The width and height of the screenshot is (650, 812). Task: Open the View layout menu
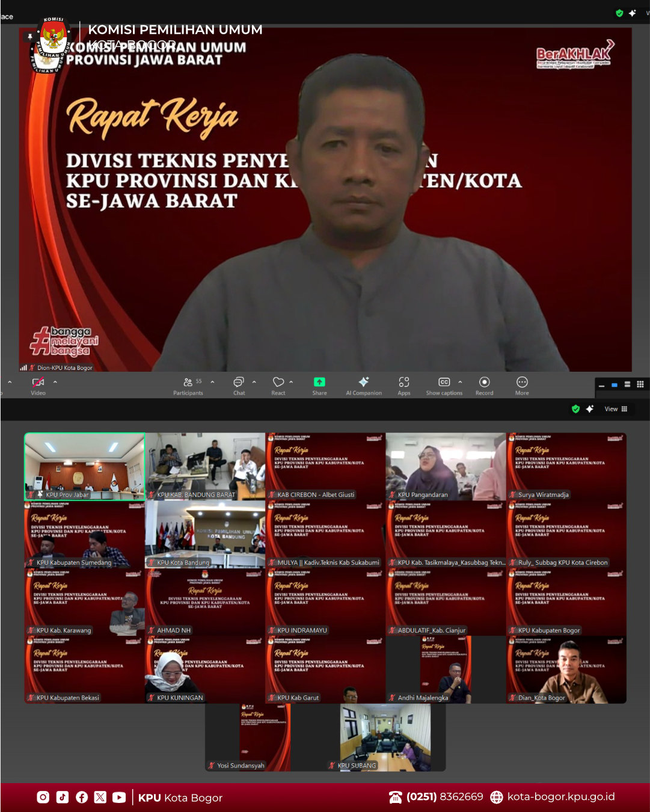coord(616,409)
